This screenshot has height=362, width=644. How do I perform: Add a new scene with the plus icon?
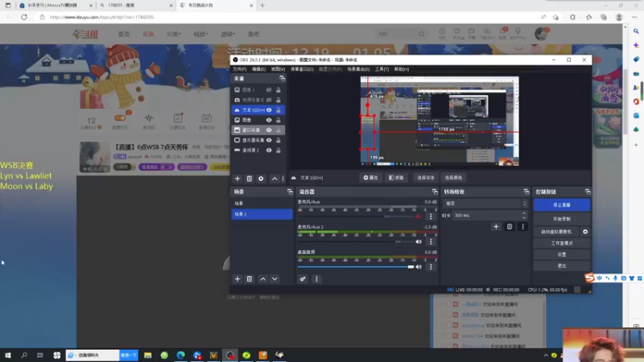(x=237, y=279)
